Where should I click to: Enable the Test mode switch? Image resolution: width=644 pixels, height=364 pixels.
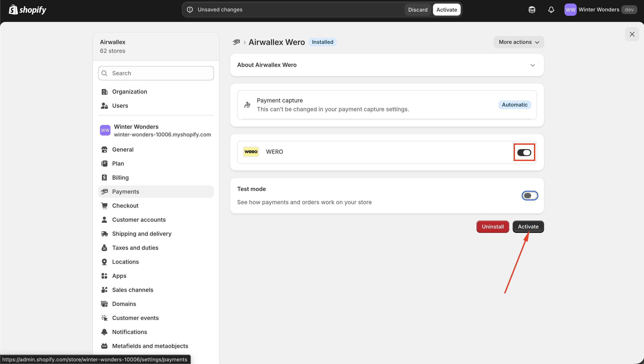pyautogui.click(x=530, y=196)
